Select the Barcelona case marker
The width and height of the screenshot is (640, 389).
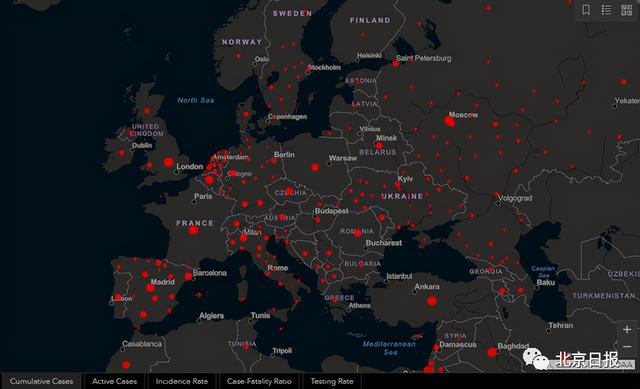click(188, 276)
